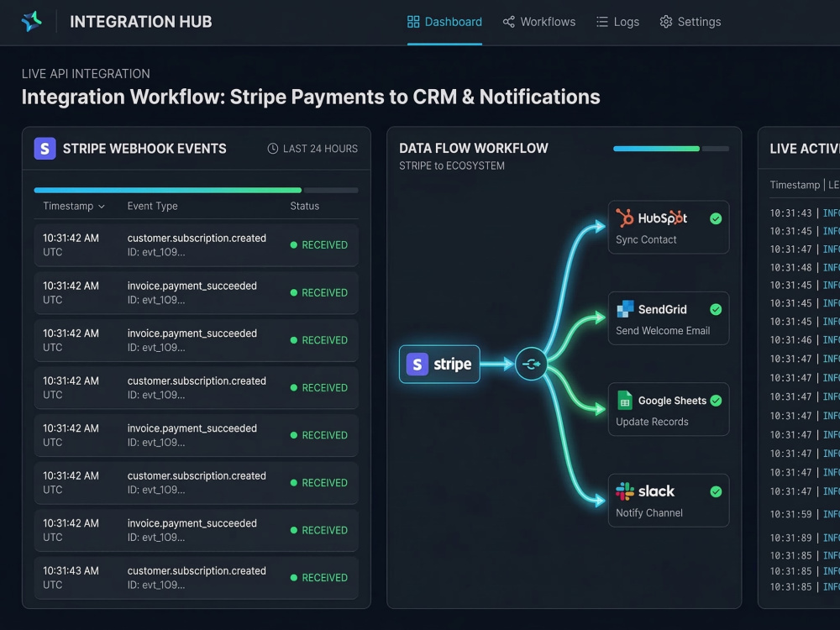Switch to the Workflows tab
The height and width of the screenshot is (630, 840).
tap(539, 22)
